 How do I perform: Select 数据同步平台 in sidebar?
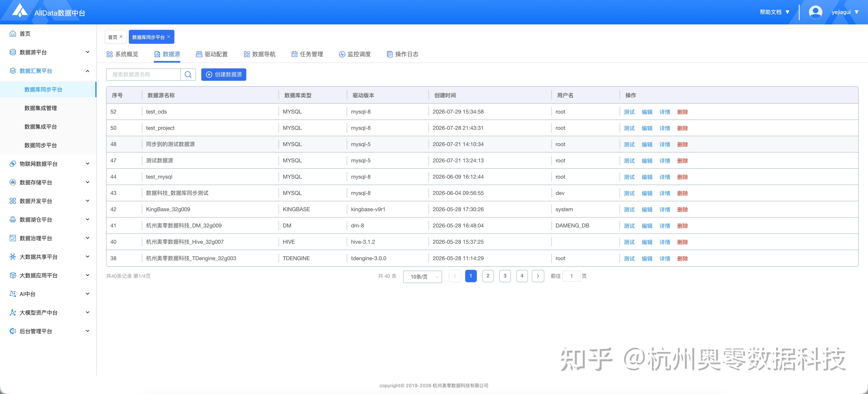click(41, 145)
